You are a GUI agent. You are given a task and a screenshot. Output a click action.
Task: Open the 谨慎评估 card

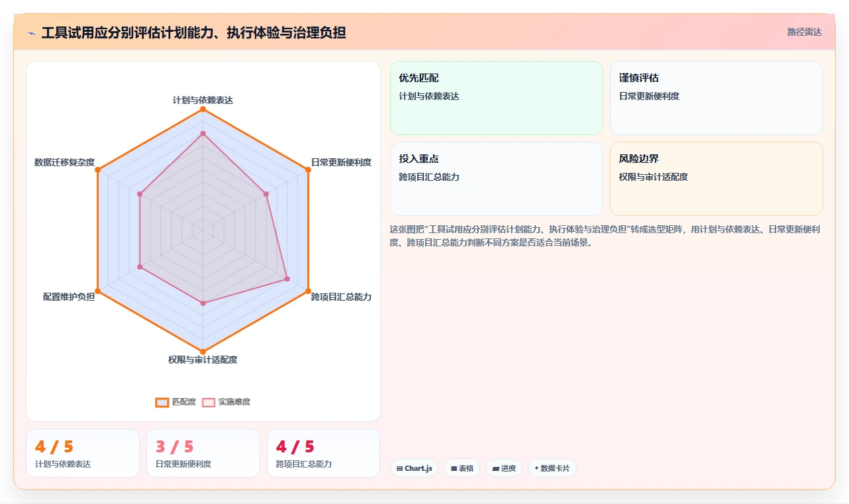coord(717,98)
